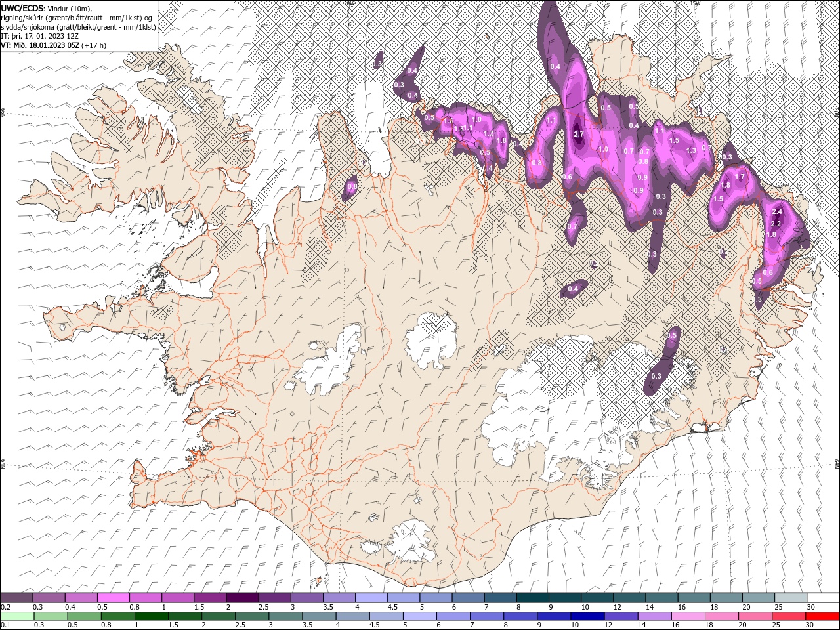
Task: Select the upper legend swatch labeled 12
Action: (x=629, y=597)
